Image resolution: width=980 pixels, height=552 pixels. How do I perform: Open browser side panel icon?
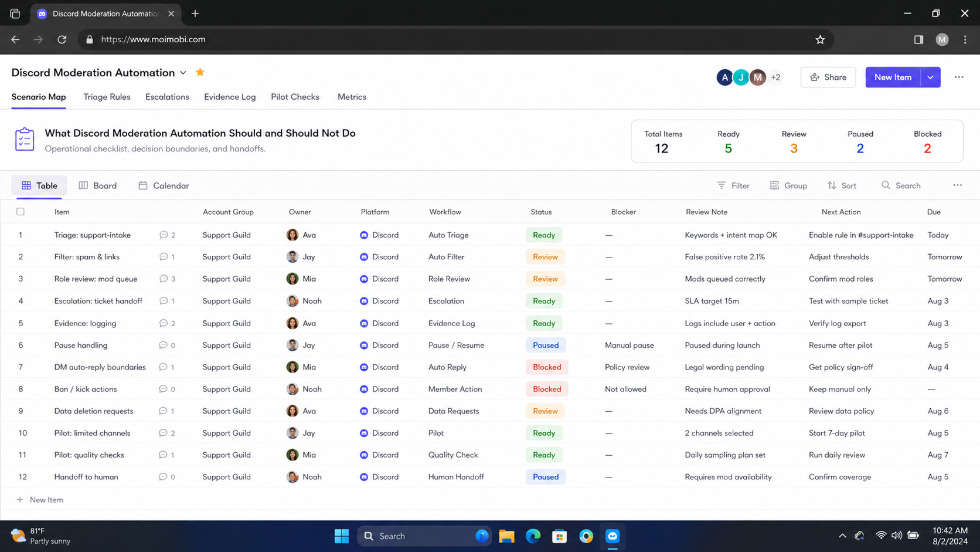[918, 39]
